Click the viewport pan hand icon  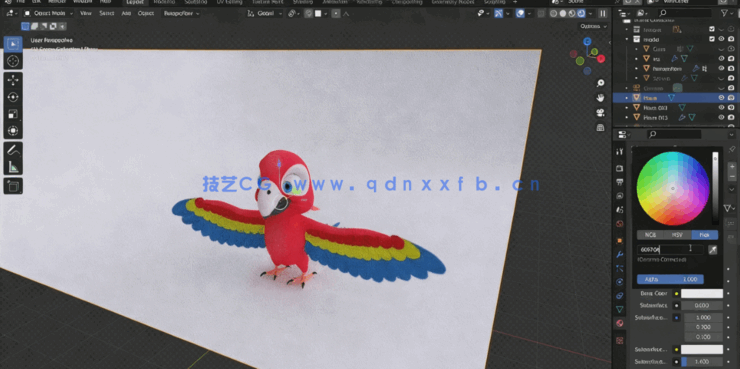(600, 98)
